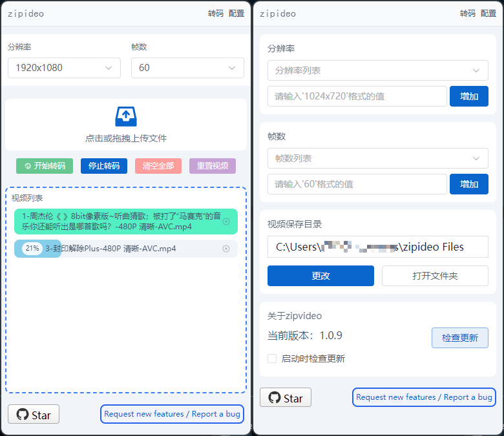
Task: Click Request new features link, right window
Action: [424, 397]
